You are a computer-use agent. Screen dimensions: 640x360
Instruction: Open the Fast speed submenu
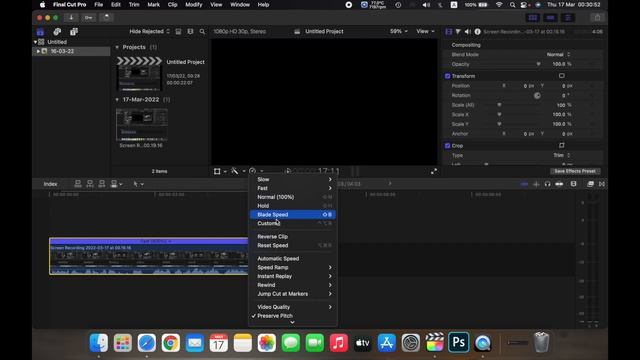coord(293,188)
